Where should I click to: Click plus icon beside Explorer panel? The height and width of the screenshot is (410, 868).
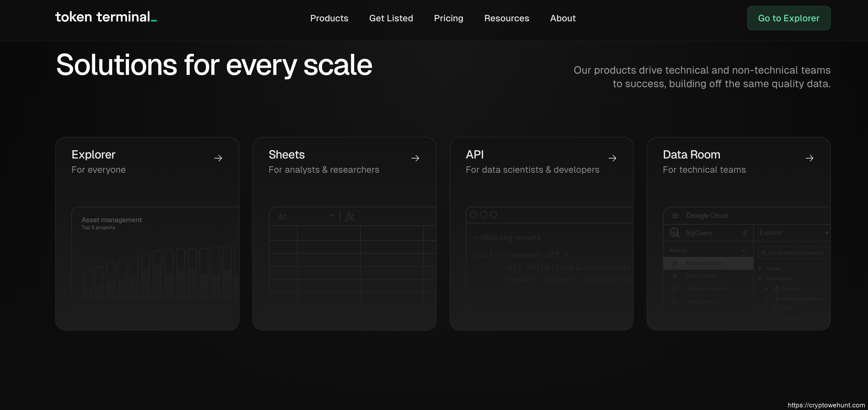coord(827,233)
